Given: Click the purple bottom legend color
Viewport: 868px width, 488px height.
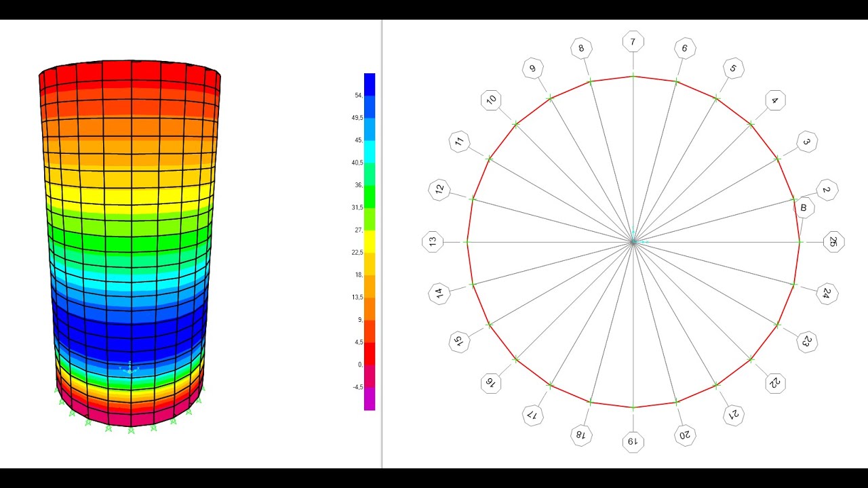Looking at the screenshot, I should (x=370, y=399).
